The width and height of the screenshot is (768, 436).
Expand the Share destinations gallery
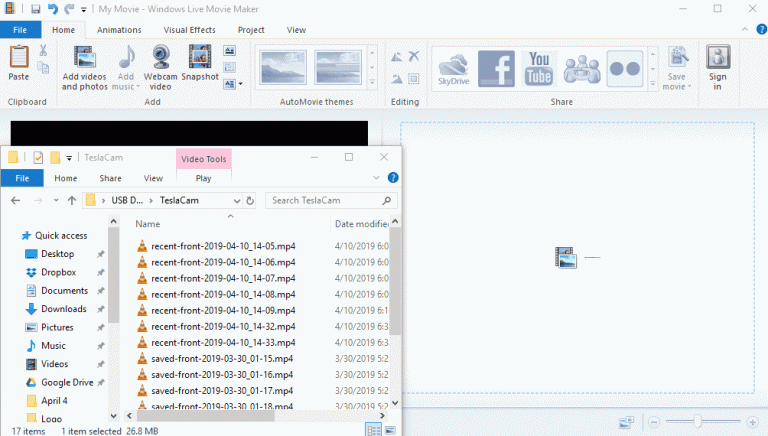click(x=652, y=84)
